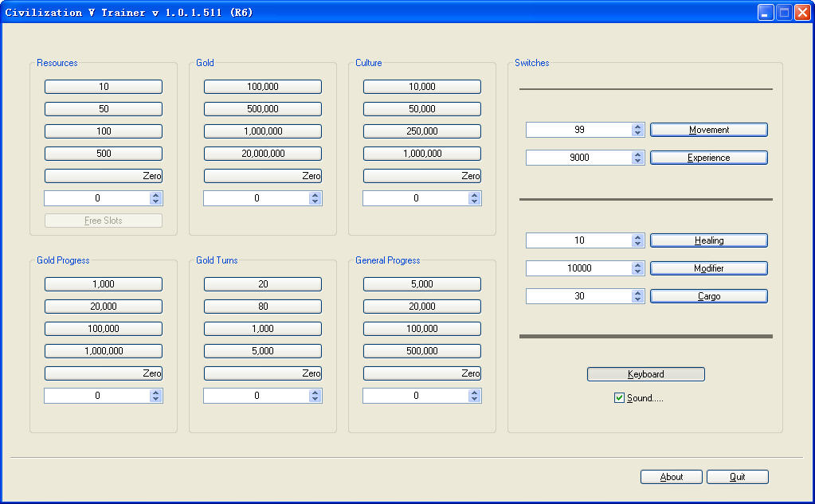
Task: Click 5,000 in the Gold Turns group
Action: (x=263, y=351)
